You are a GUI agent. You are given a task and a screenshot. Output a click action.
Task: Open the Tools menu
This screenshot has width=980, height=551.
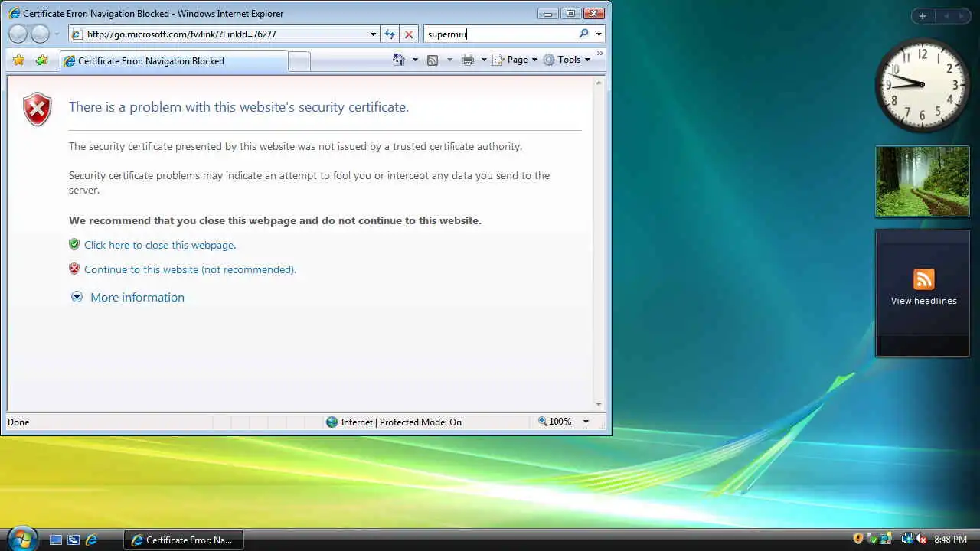pos(567,60)
